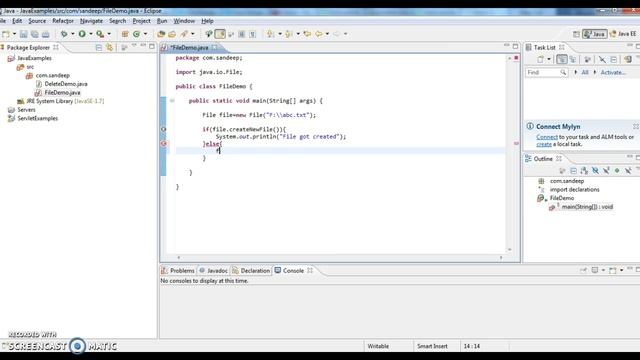Open the Debug dropdown arrow

click(73, 34)
